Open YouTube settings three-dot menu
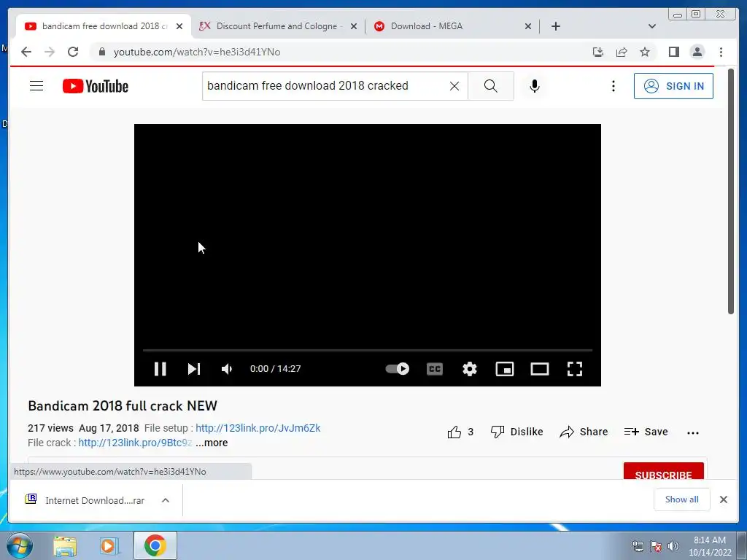This screenshot has width=747, height=560. pyautogui.click(x=613, y=86)
